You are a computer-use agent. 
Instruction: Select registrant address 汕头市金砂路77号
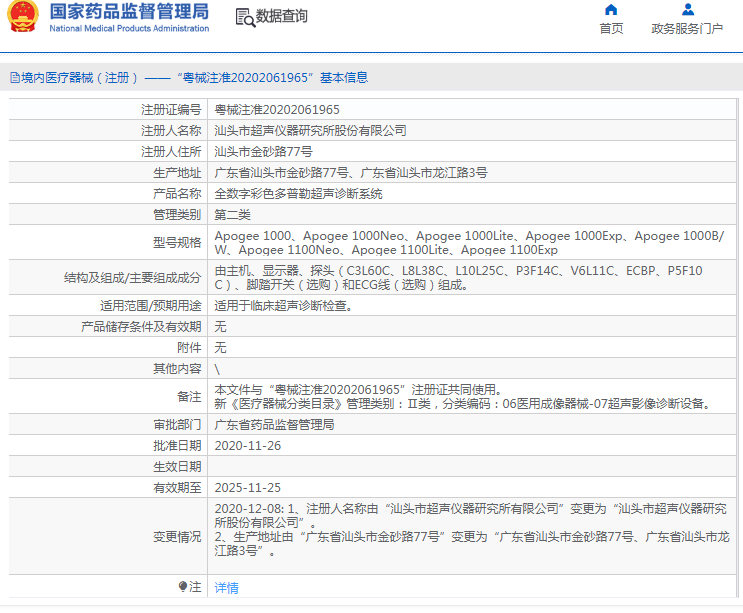click(263, 152)
